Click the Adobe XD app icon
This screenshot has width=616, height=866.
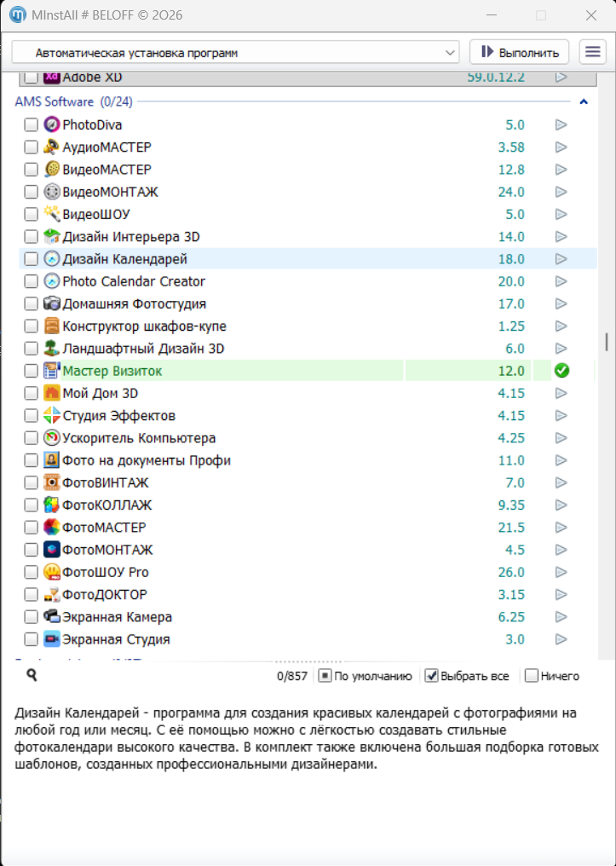click(51, 78)
